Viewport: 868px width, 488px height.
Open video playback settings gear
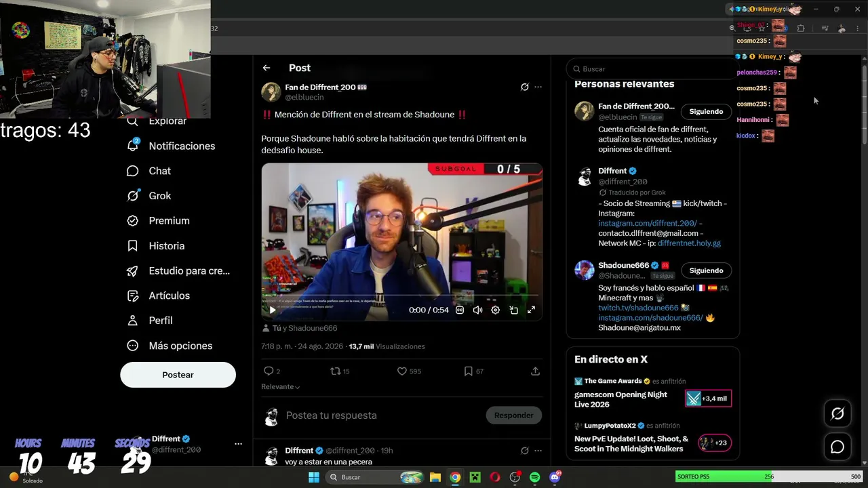[x=495, y=310]
